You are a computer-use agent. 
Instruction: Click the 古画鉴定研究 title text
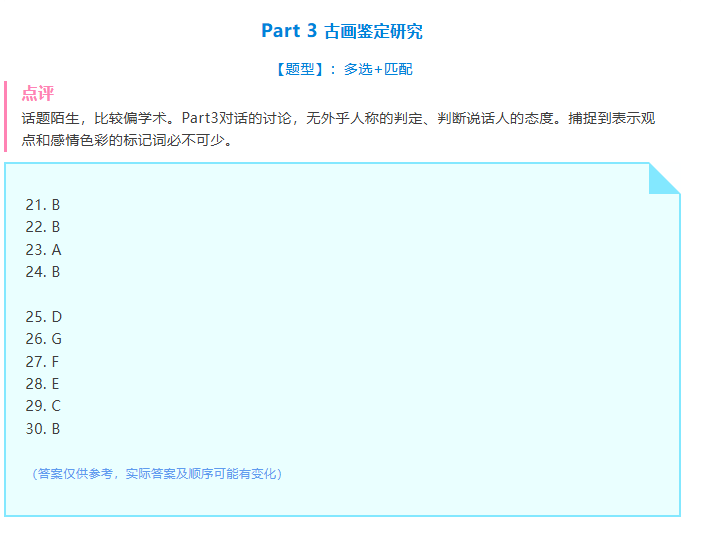tap(373, 31)
